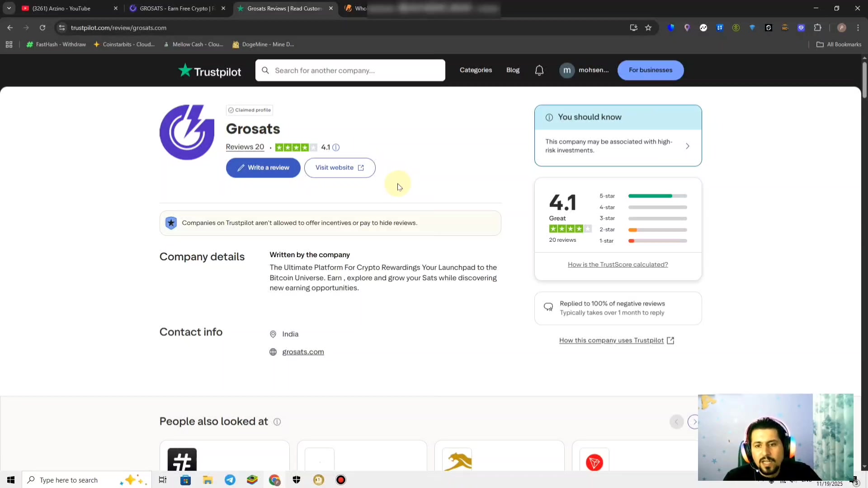Image resolution: width=868 pixels, height=488 pixels.
Task: Open How this company uses Trustpilot link
Action: tap(616, 341)
